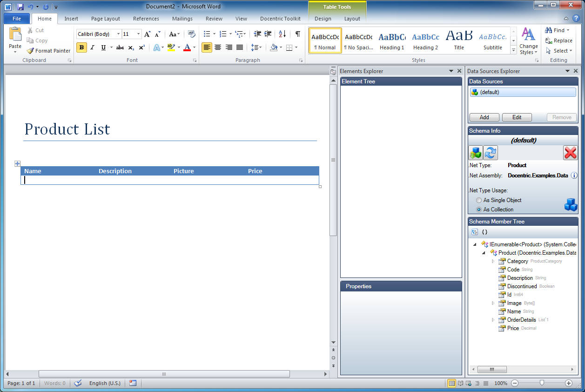Viewport: 585px width, 392px height.
Task: Toggle underline formatting
Action: pyautogui.click(x=103, y=47)
